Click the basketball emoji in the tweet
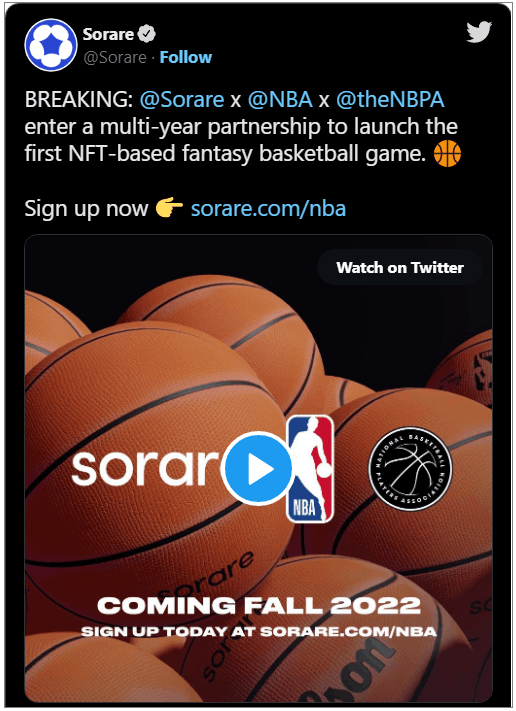The height and width of the screenshot is (711, 516). (447, 154)
